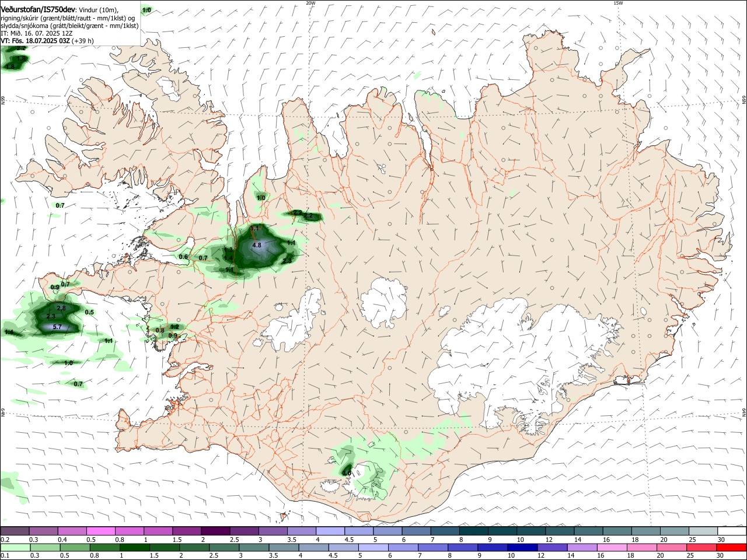Click the '6.0' value in the southern rain cell
Viewport: 747px width, 560px height.
pos(347,473)
